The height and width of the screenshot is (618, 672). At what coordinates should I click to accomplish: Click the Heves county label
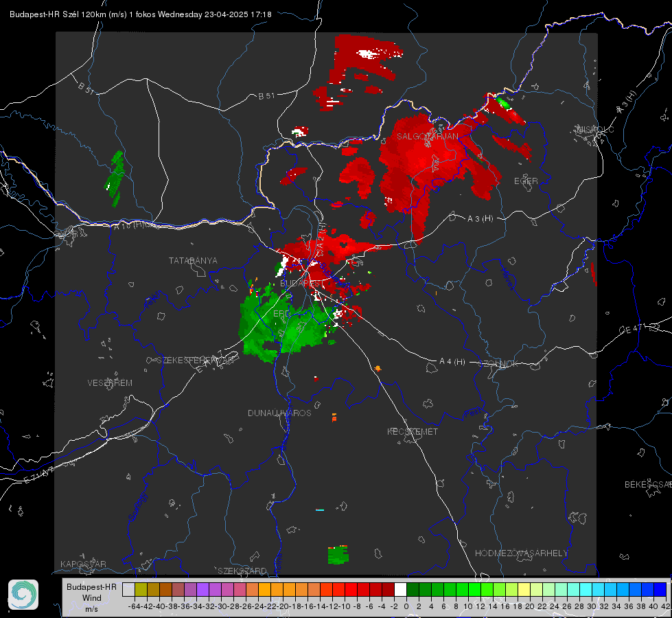(508, 279)
